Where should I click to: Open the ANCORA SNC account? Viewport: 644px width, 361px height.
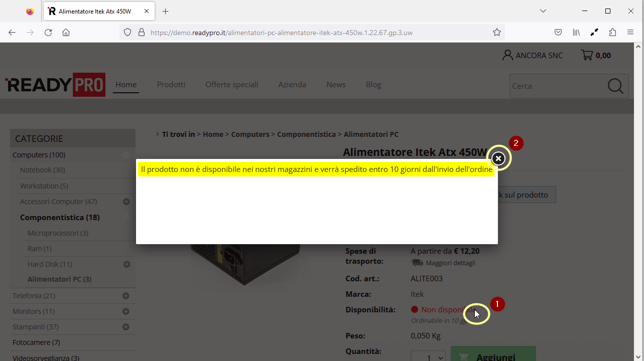(x=533, y=55)
